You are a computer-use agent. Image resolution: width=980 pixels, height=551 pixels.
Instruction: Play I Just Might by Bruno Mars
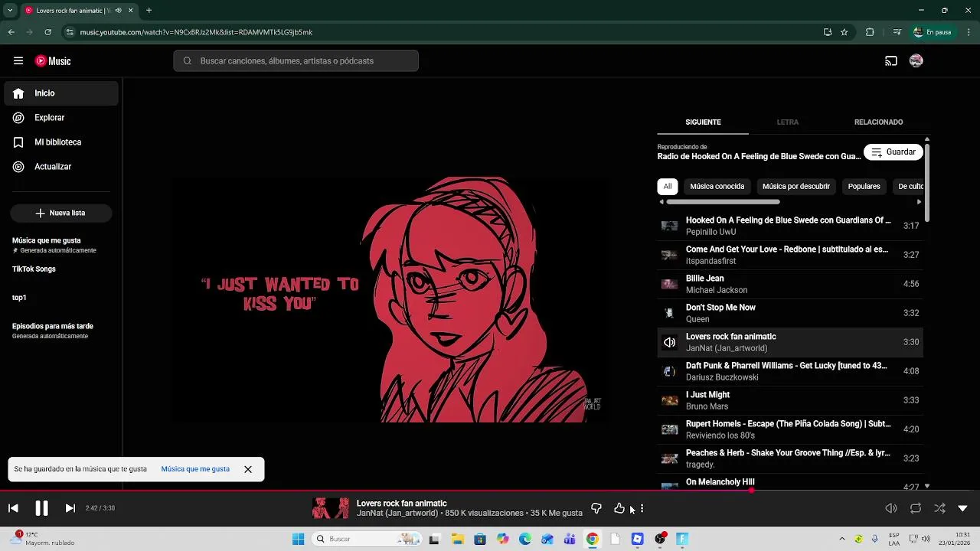tap(790, 400)
